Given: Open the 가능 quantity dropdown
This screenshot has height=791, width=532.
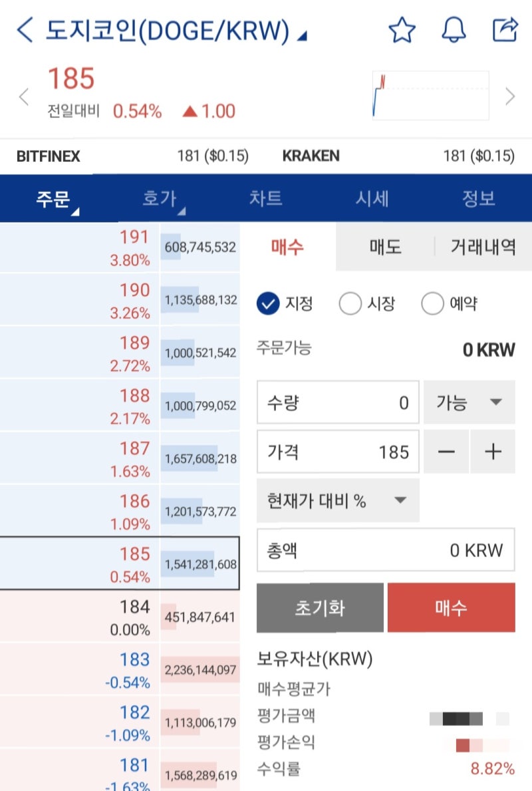Looking at the screenshot, I should 469,402.
